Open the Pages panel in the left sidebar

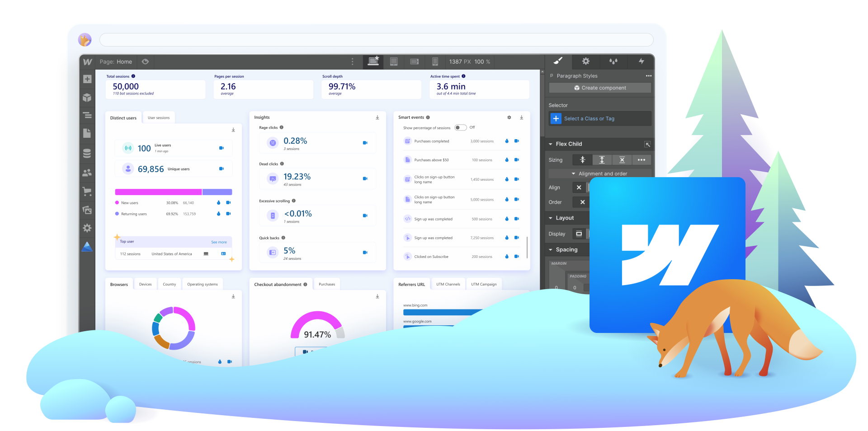click(x=87, y=133)
